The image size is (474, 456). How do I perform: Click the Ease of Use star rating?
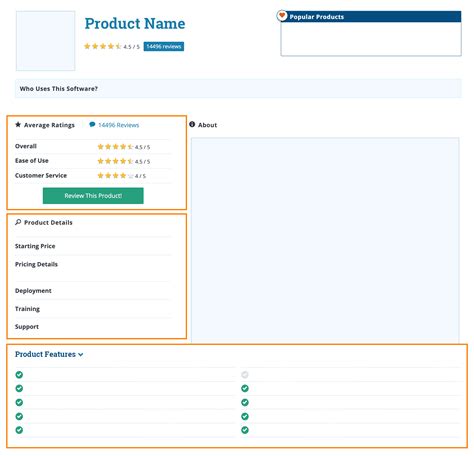point(115,161)
